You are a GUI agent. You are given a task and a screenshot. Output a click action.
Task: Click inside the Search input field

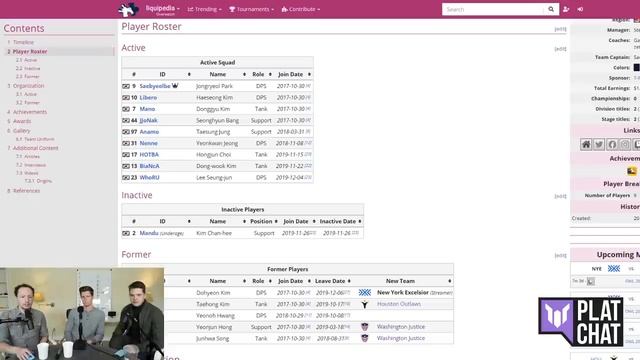493,9
